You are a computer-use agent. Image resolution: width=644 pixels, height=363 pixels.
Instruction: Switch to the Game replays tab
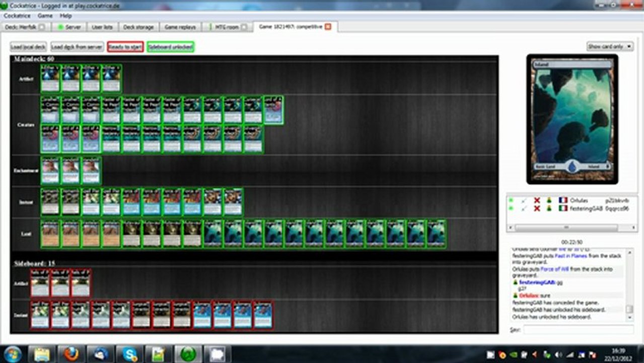tap(180, 27)
